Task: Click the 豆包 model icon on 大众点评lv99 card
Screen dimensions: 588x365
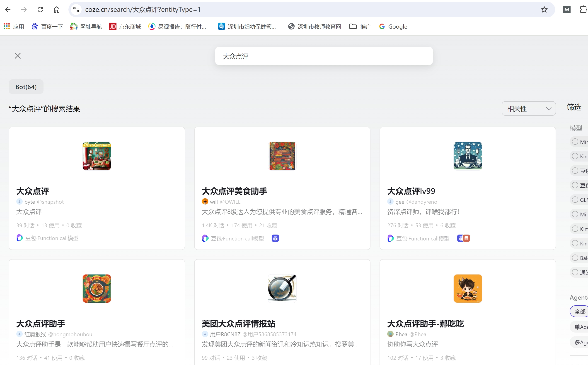Action: click(391, 238)
